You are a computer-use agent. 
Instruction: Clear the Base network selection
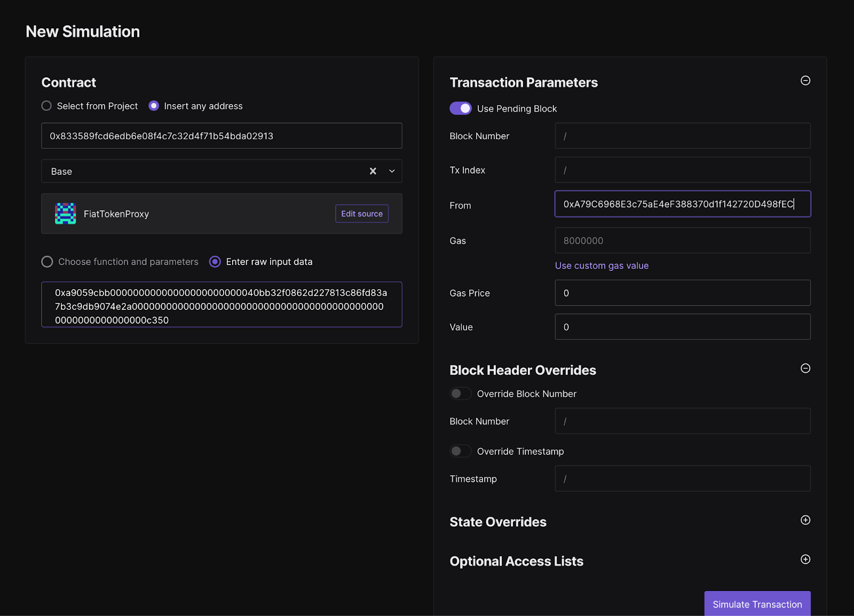[373, 171]
